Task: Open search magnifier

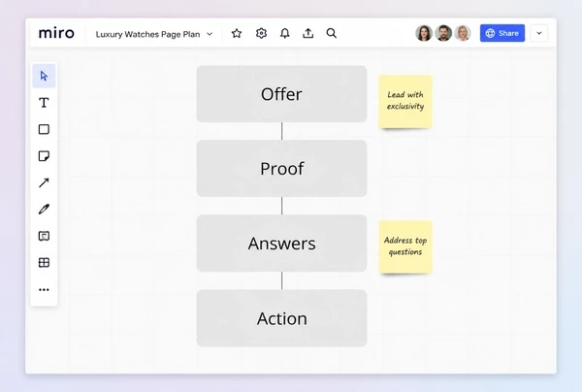Action: pos(332,33)
